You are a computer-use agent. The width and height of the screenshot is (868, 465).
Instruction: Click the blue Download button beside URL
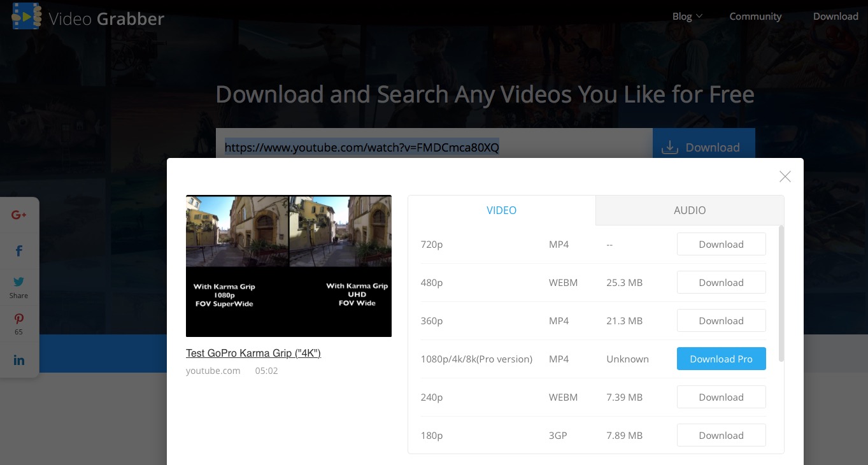(704, 144)
